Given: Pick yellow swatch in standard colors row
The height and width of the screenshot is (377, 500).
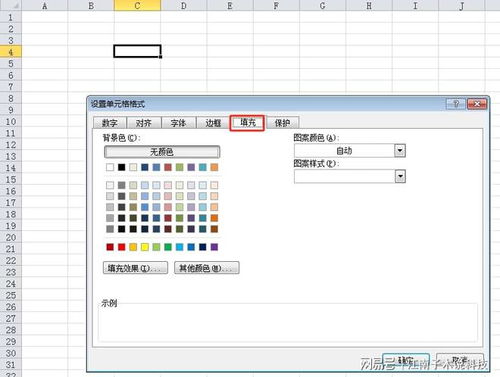Looking at the screenshot, I should coord(145,247).
